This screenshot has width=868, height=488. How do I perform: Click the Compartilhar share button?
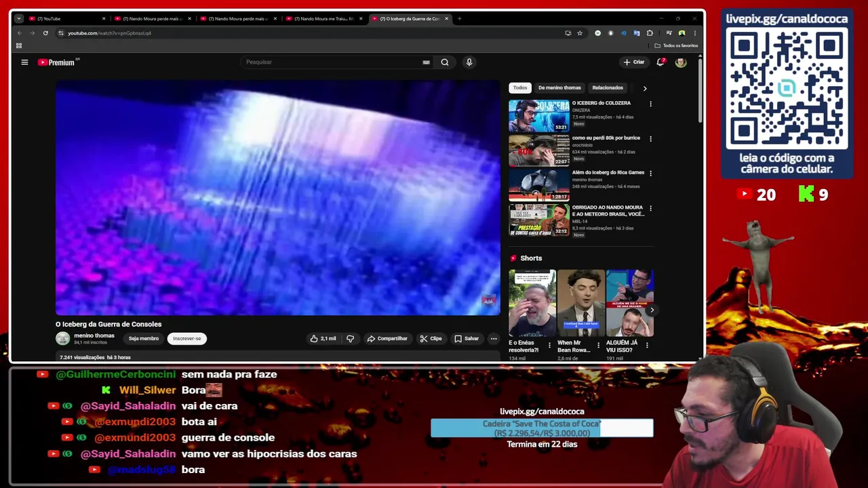coord(387,338)
